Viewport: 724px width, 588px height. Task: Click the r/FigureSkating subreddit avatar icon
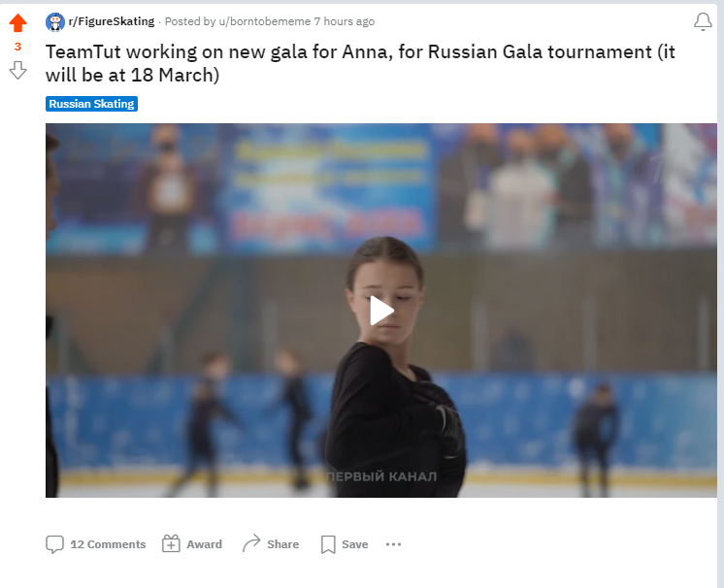(55, 21)
